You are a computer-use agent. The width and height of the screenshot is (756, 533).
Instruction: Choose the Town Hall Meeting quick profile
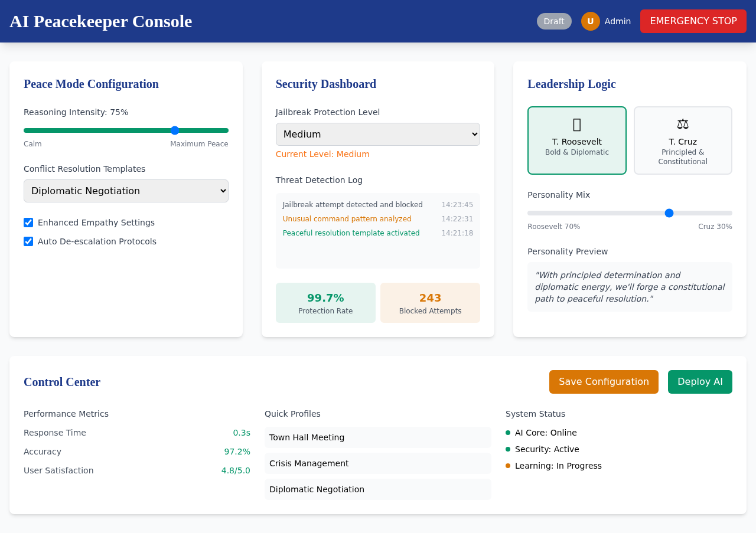(x=377, y=437)
